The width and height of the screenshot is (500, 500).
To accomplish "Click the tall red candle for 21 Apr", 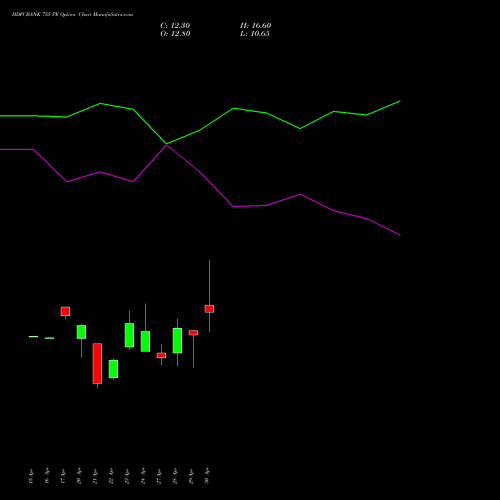I will point(97,363).
